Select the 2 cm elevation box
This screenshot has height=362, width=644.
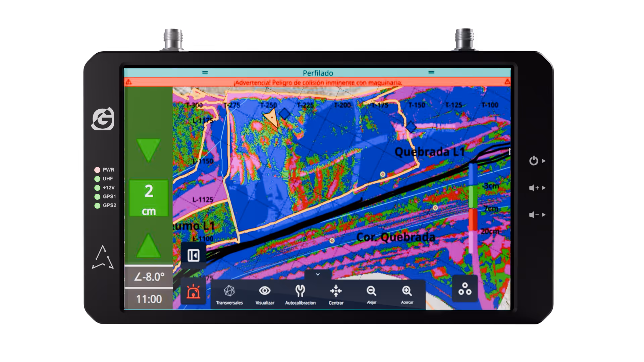click(x=149, y=198)
